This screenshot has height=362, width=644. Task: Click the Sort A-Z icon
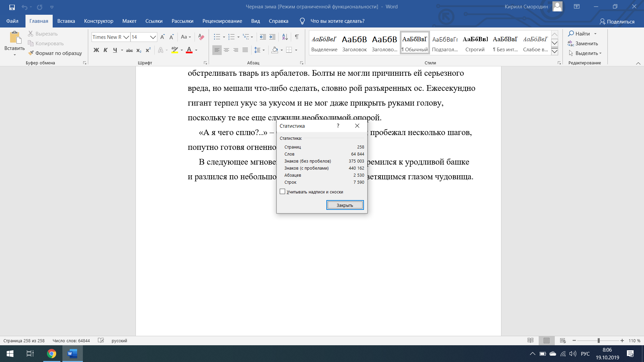[285, 37]
